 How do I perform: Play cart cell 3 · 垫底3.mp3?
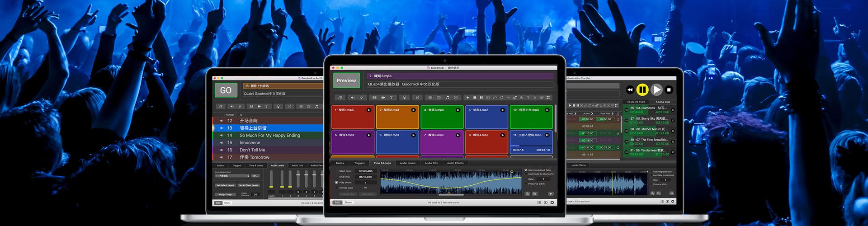click(458, 110)
